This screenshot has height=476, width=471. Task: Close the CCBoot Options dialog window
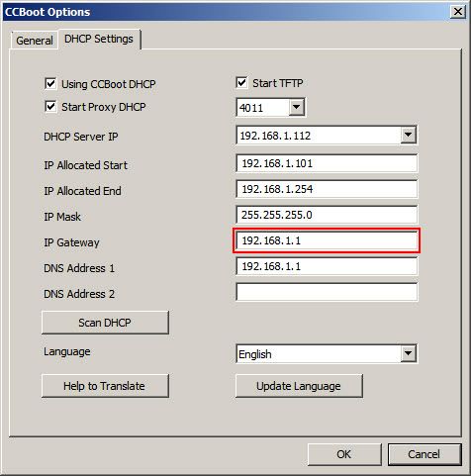tap(458, 12)
